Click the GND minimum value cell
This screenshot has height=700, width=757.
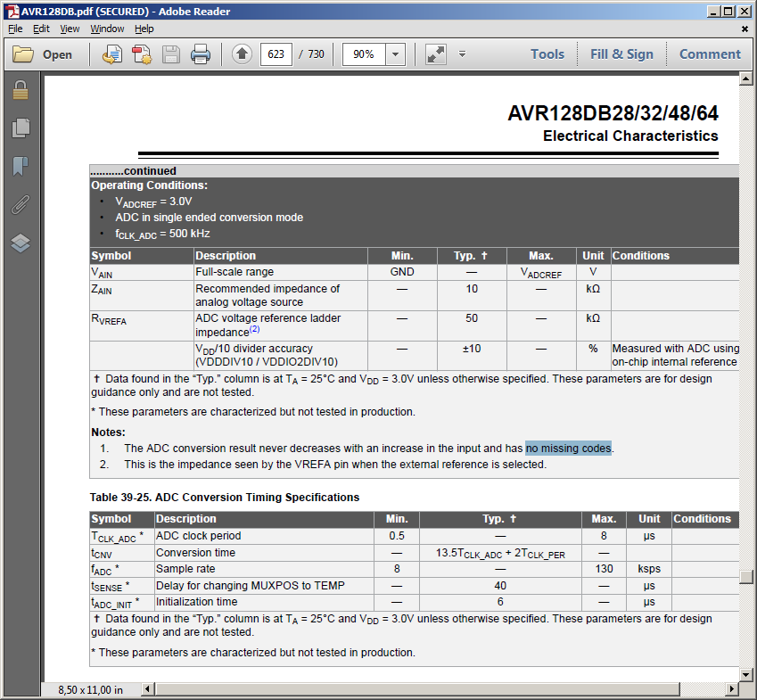402,272
